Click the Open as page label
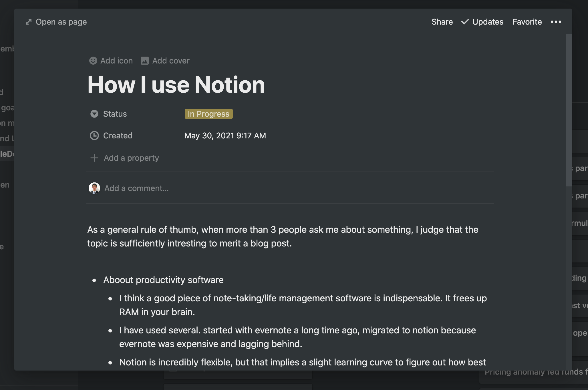The width and height of the screenshot is (588, 390). pos(61,22)
